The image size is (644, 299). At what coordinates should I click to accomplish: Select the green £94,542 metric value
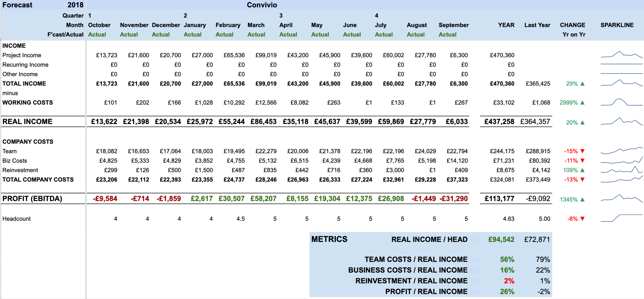(501, 239)
